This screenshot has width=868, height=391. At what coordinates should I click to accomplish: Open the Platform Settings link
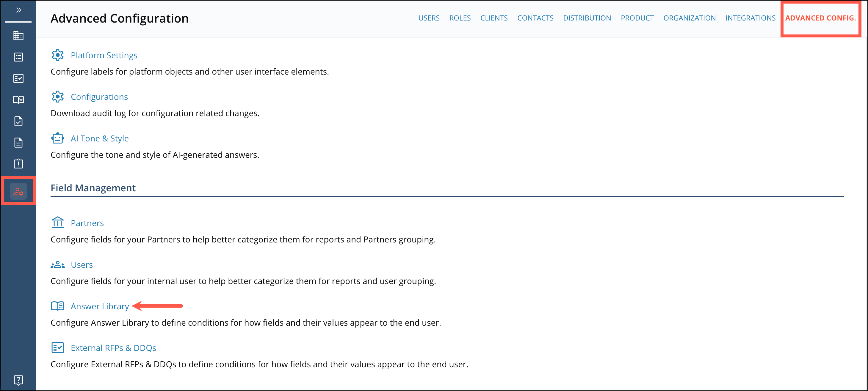click(x=104, y=55)
